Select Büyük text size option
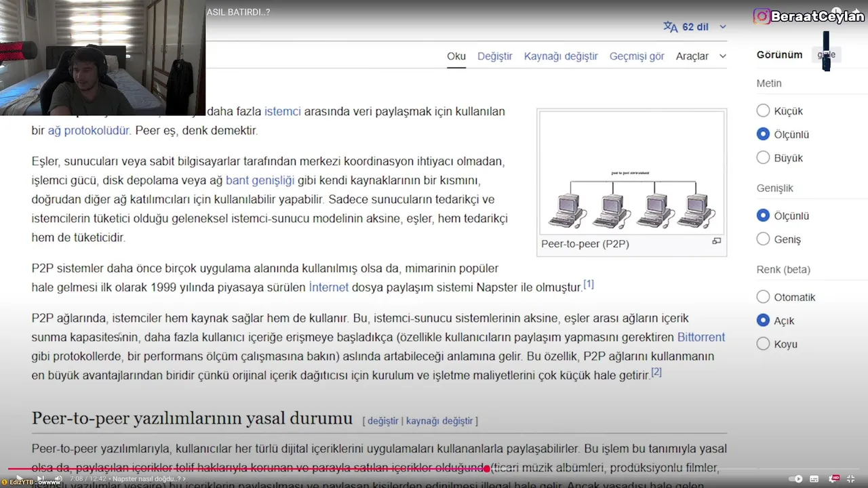868x488 pixels. tap(763, 158)
